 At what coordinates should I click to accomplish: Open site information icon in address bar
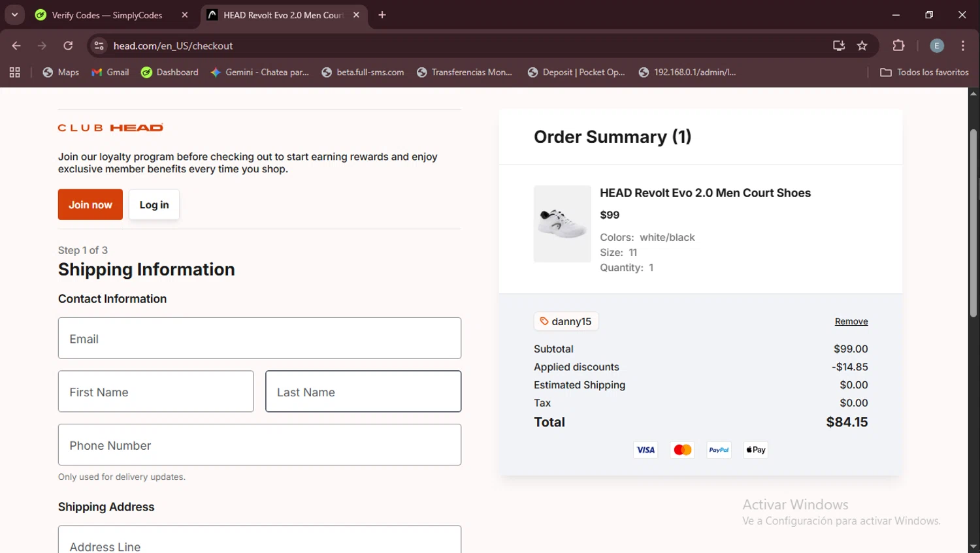99,46
